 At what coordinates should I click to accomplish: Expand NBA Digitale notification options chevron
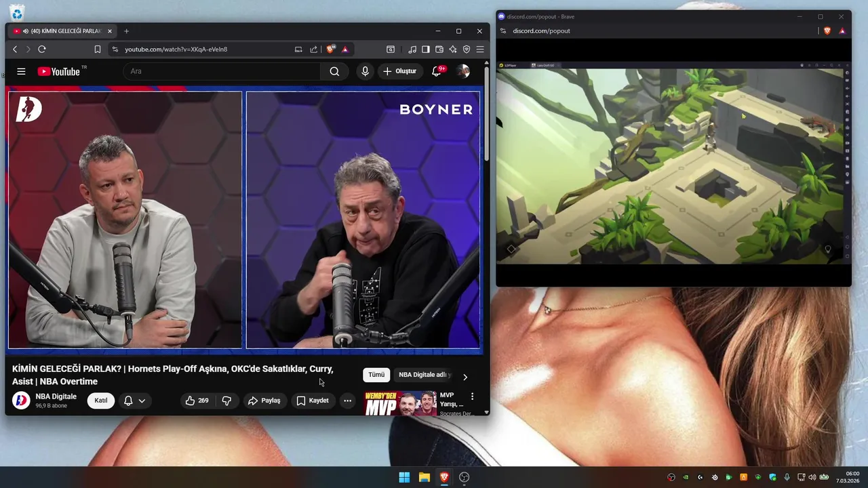pyautogui.click(x=142, y=401)
